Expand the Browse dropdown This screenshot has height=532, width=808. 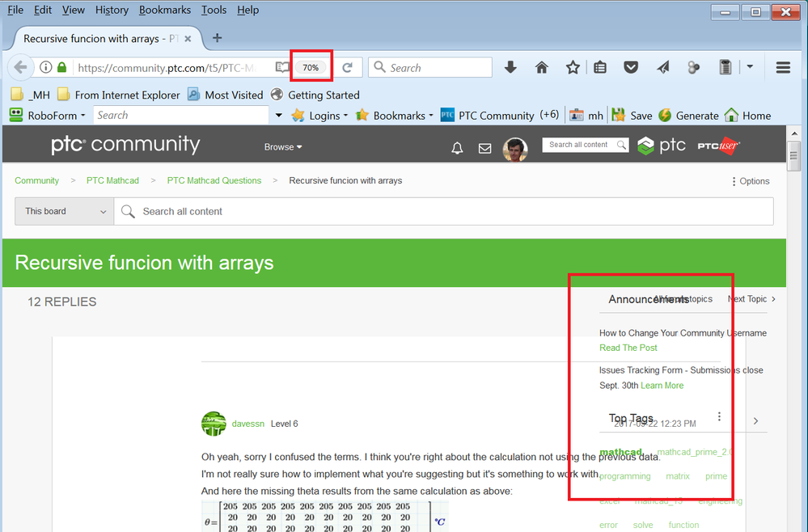283,147
